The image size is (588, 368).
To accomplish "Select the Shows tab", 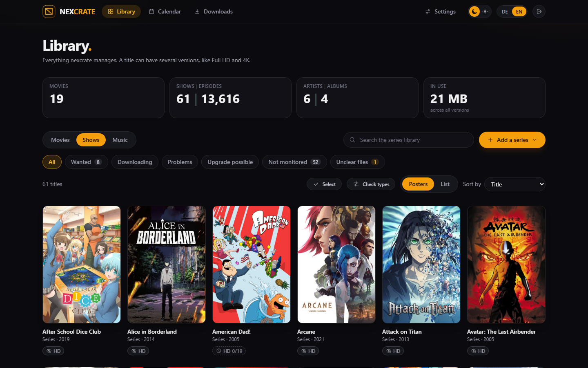I will pyautogui.click(x=91, y=140).
